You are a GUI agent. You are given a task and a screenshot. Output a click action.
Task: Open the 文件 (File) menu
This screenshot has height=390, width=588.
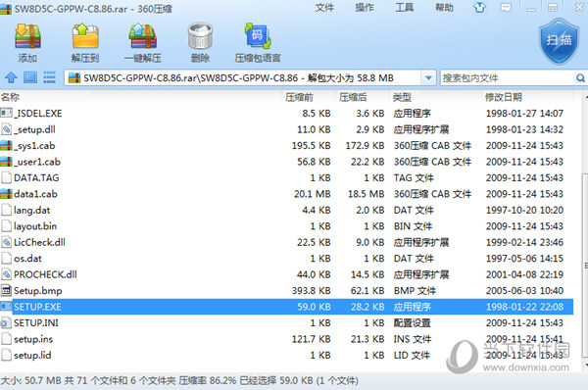pos(324,8)
